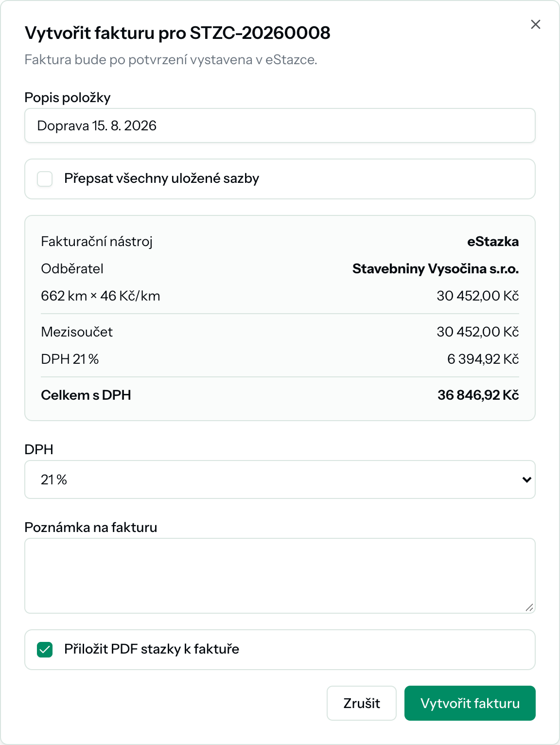Open the DPH 21 % dropdown
The height and width of the screenshot is (745, 560).
coord(280,479)
